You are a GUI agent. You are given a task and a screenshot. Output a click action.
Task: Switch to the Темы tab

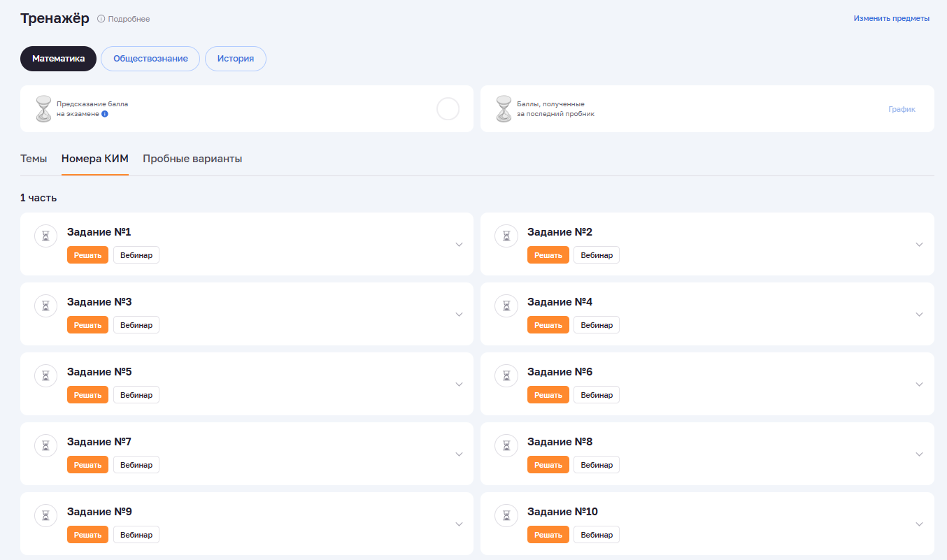[x=34, y=159]
